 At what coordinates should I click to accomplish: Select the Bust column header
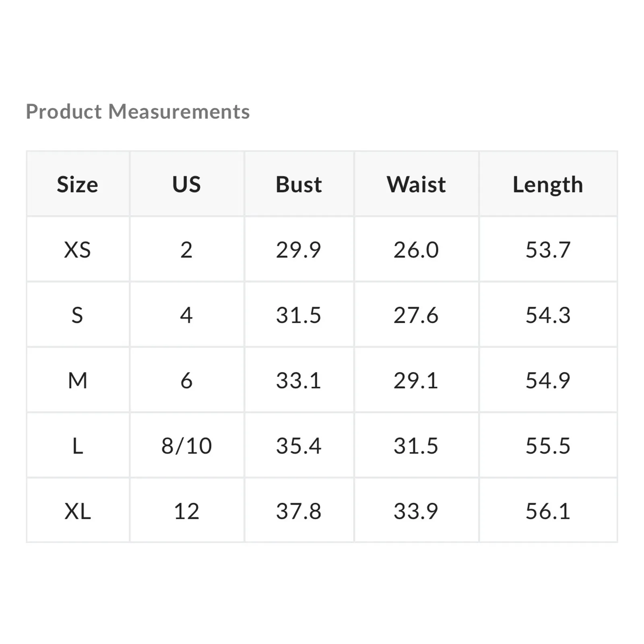(x=299, y=185)
